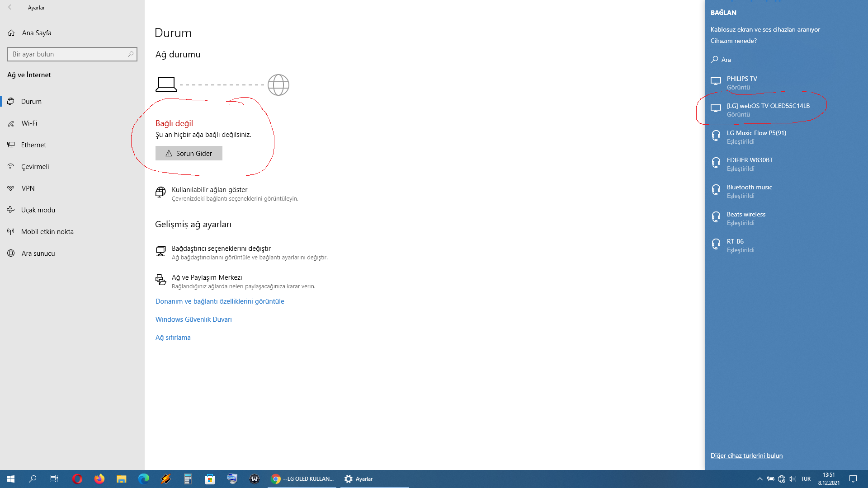Switch to Ayarlar taskbar window
Image resolution: width=868 pixels, height=488 pixels.
[x=374, y=479]
